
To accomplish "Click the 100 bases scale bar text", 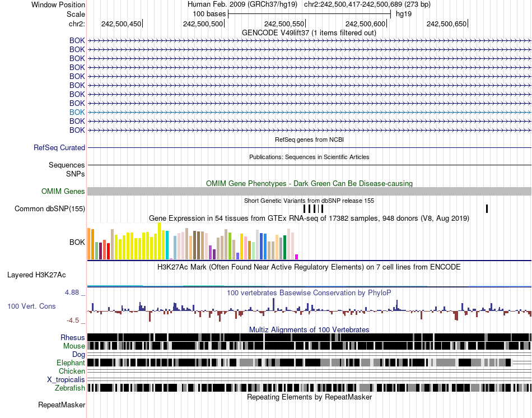I will pyautogui.click(x=209, y=14).
